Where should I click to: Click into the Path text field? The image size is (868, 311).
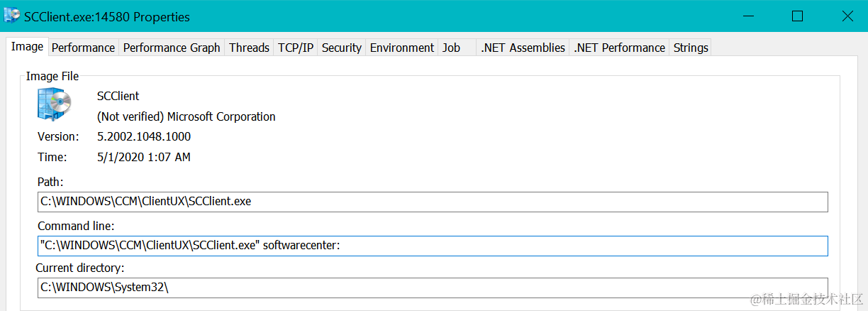pos(433,202)
